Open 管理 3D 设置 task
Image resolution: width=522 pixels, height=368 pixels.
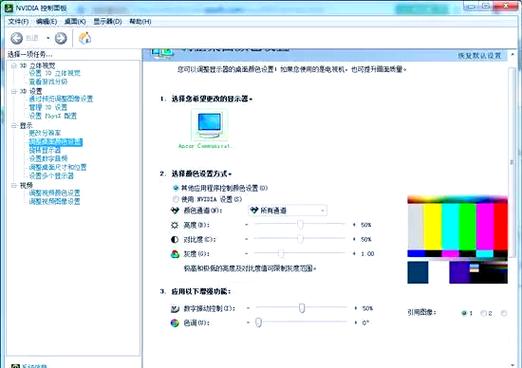(x=48, y=107)
